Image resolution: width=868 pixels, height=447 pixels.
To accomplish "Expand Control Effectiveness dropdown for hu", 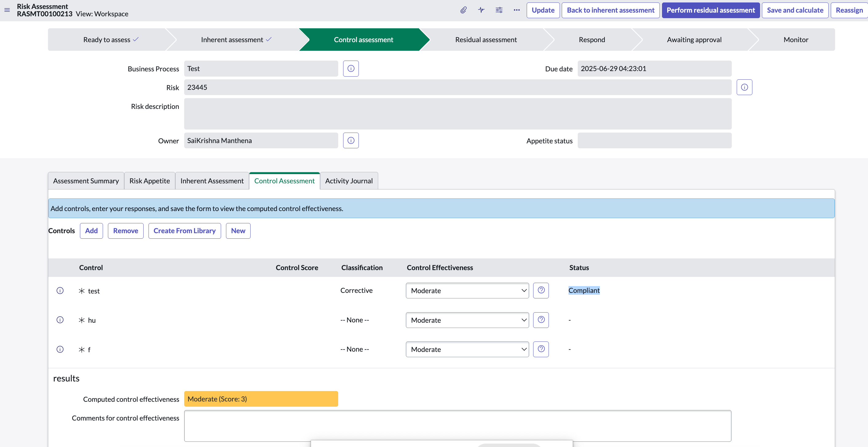I will [x=467, y=320].
